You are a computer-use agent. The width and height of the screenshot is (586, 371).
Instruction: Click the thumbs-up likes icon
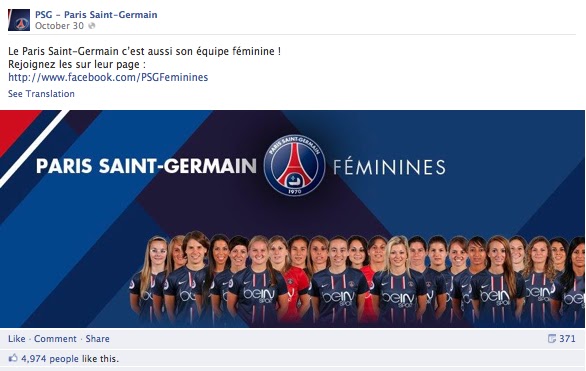[13, 358]
